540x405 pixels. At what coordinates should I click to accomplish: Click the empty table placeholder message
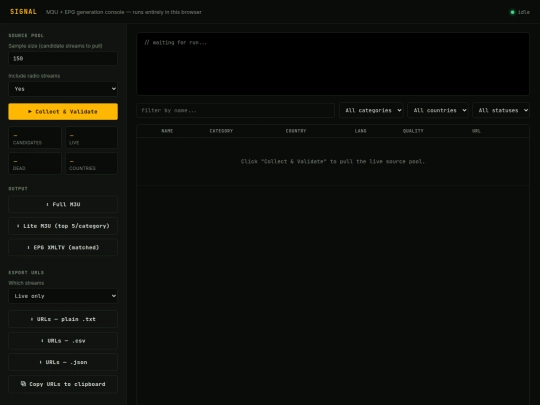[x=333, y=162]
